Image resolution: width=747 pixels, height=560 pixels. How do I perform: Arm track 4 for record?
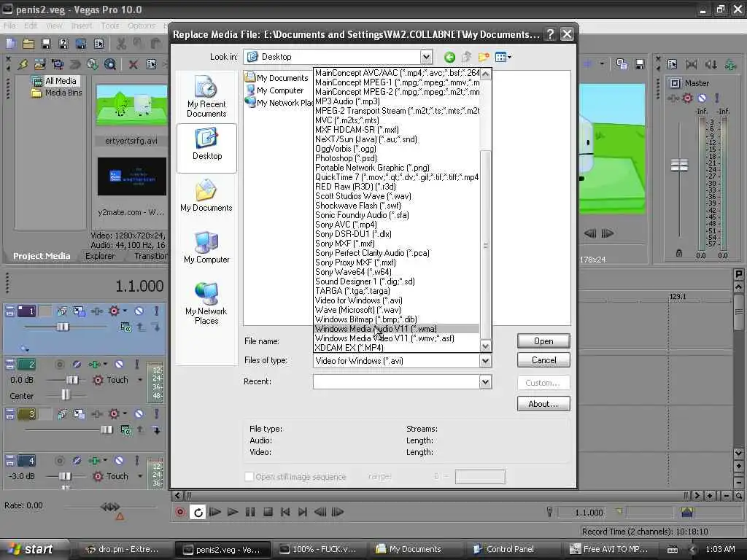click(60, 461)
